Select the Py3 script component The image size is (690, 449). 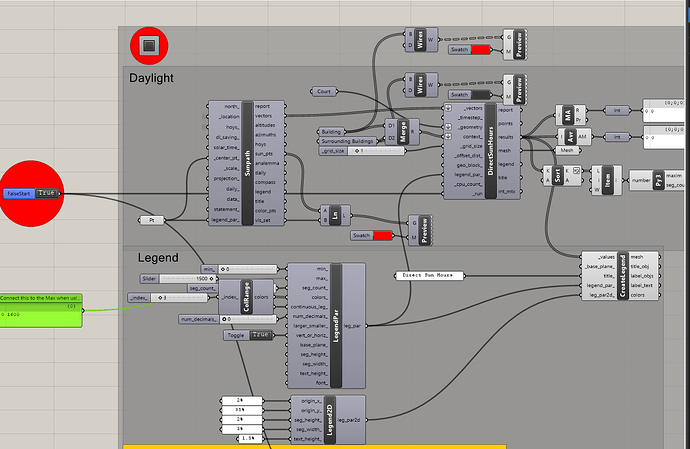click(x=658, y=180)
